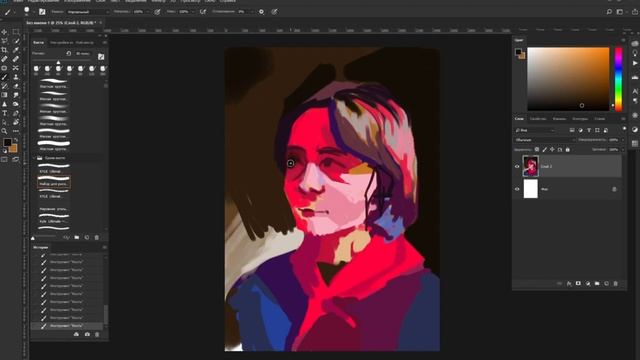
Task: Toggle pressure for size at options bar end
Action: 274,12
